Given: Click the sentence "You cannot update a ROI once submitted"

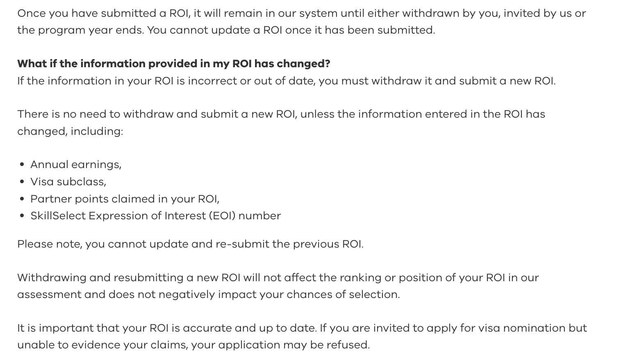Looking at the screenshot, I should coord(291,30).
